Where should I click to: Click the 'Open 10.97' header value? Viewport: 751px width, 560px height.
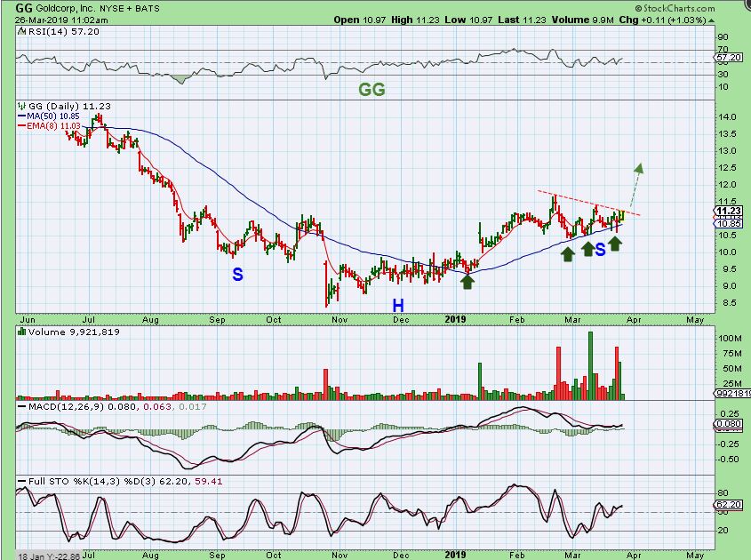tap(360, 20)
